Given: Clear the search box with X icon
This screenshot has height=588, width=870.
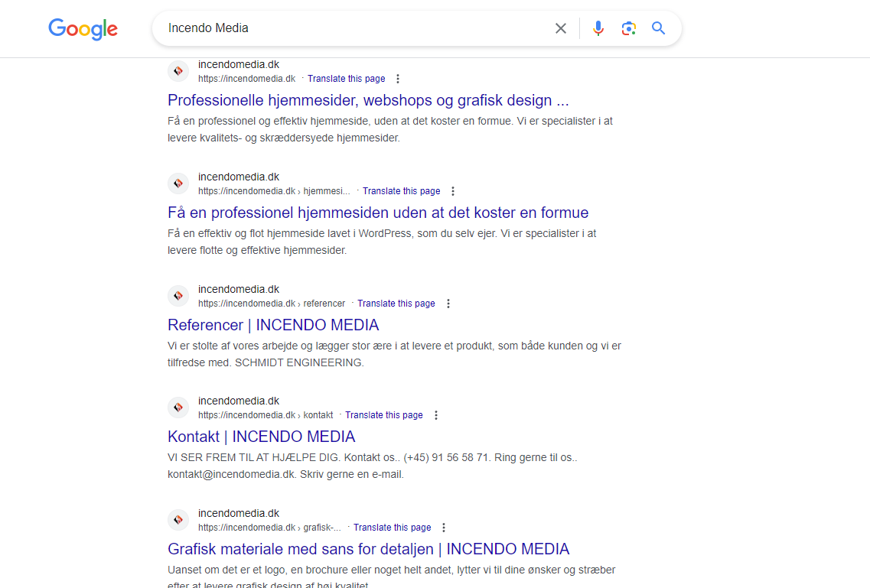Looking at the screenshot, I should [561, 28].
